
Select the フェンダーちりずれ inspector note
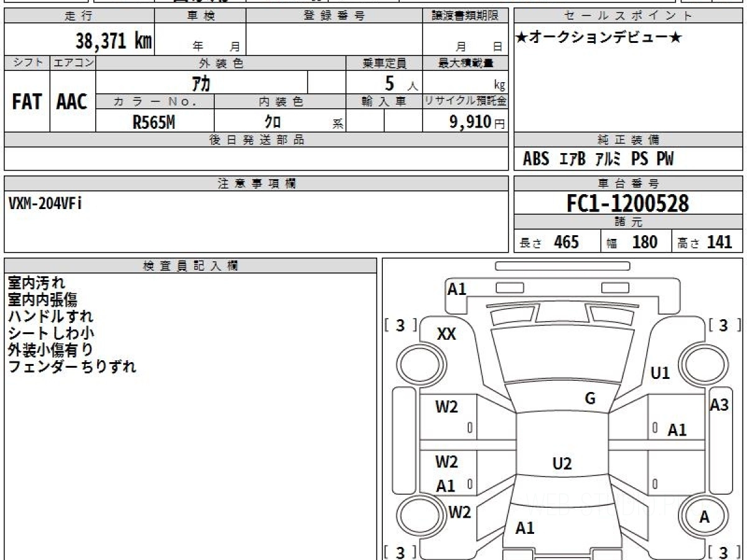(72, 366)
